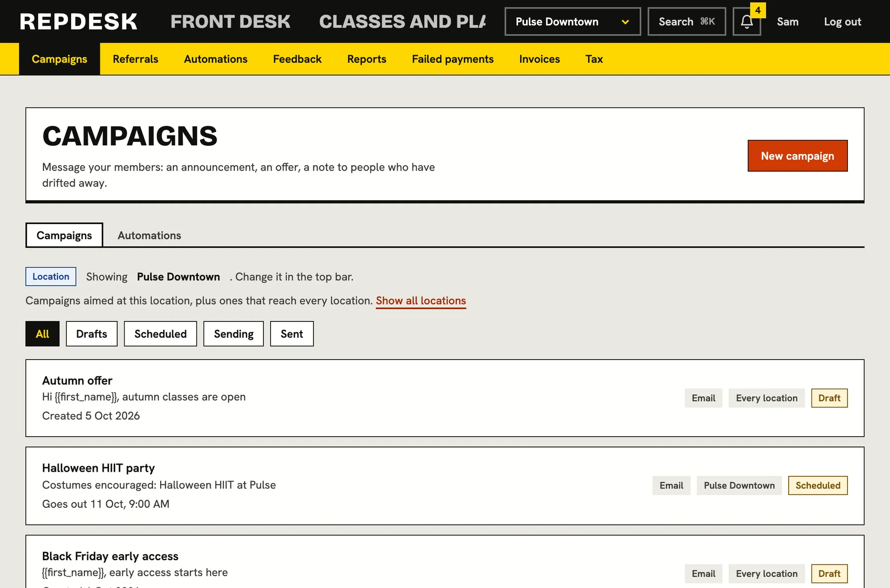Click the Draft badge on Autumn offer
The height and width of the screenshot is (588, 890).
pyautogui.click(x=829, y=398)
